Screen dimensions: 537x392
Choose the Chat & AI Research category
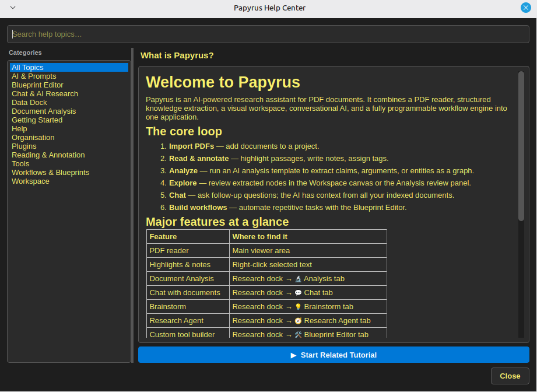tap(69, 94)
